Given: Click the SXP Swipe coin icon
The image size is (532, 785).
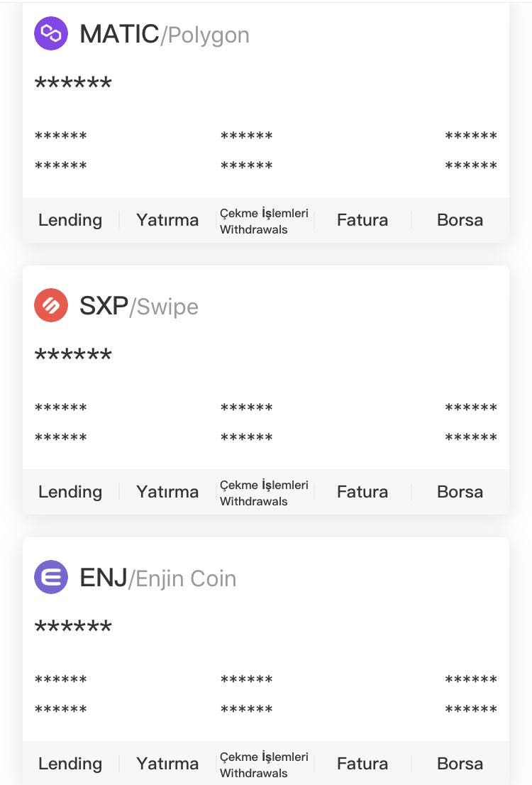Looking at the screenshot, I should tap(51, 305).
